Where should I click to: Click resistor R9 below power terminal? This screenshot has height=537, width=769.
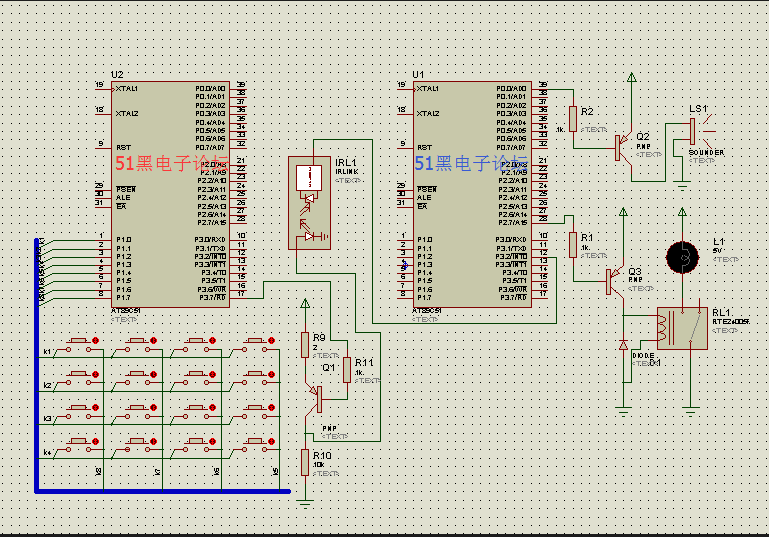305,345
